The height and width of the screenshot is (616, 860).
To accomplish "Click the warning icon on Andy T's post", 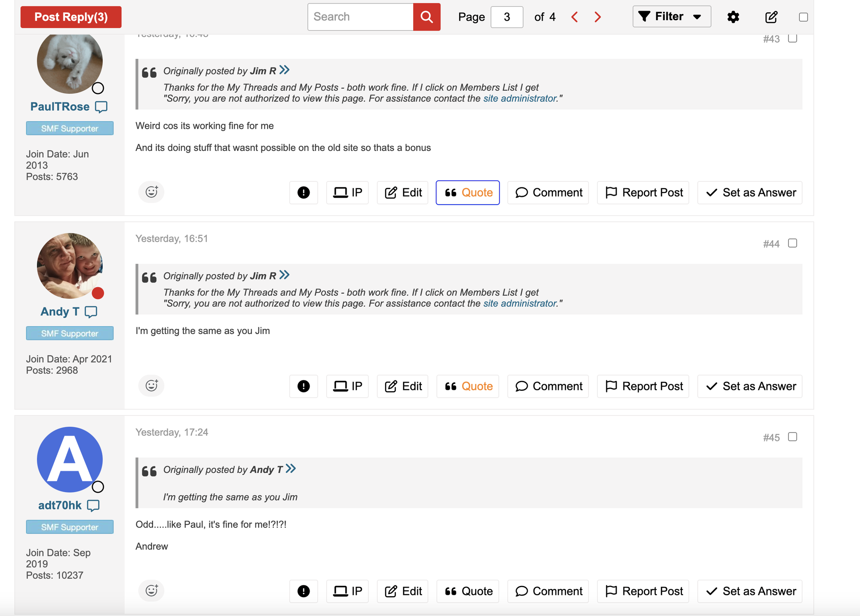I will coord(303,386).
